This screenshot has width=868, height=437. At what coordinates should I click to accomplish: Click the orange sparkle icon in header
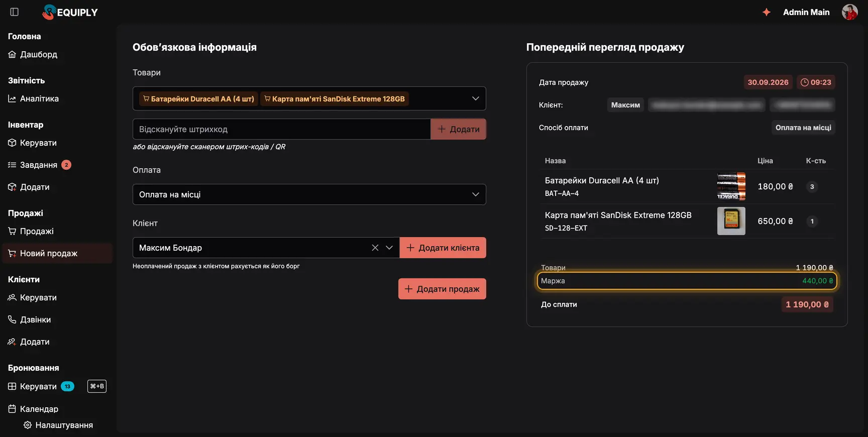[767, 12]
